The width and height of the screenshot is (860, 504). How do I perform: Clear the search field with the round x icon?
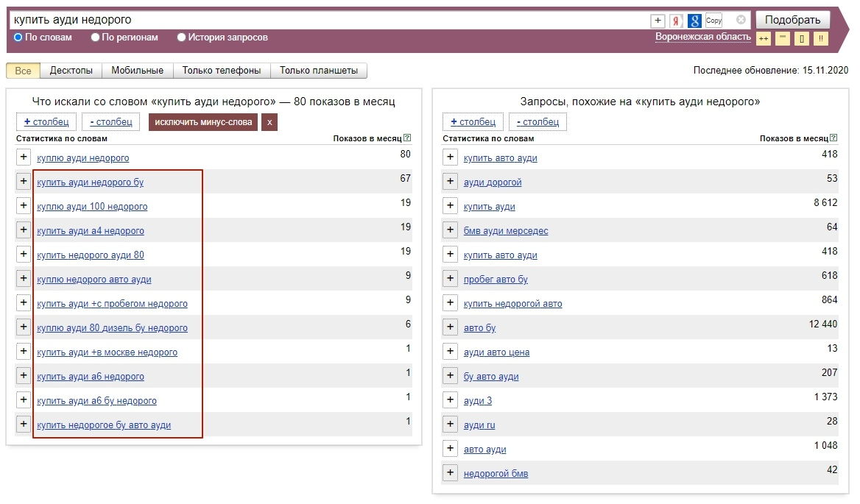click(x=741, y=20)
